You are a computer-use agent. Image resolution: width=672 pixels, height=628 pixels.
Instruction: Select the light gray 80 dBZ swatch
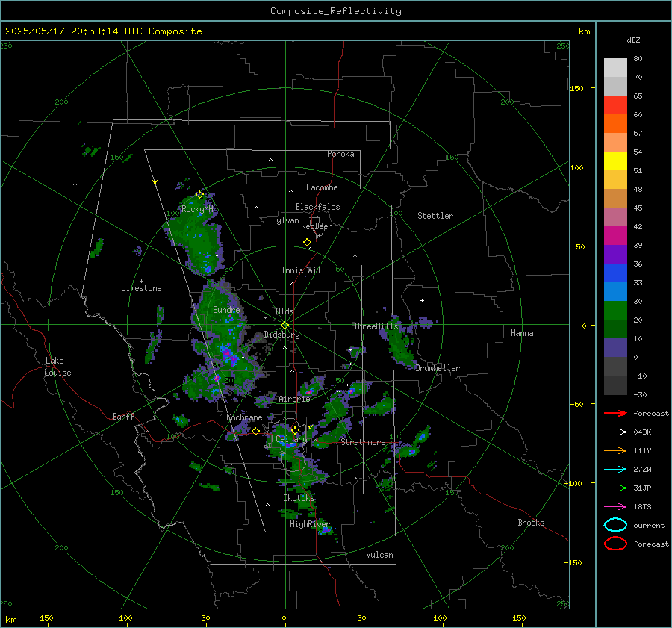click(615, 68)
